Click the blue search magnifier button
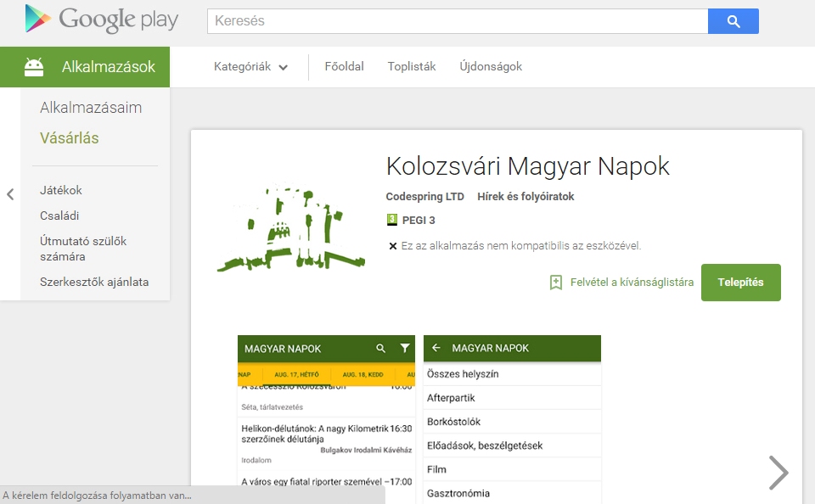Screen dimensions: 815x504 coord(733,21)
